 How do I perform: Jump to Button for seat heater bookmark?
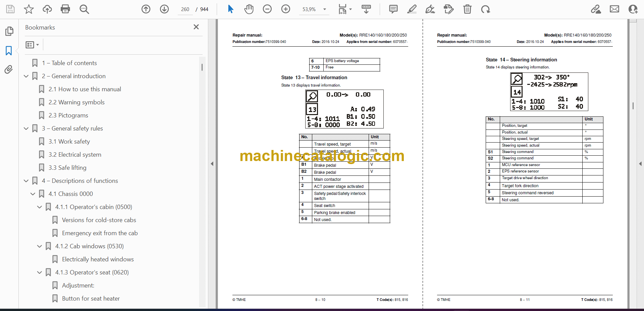point(91,299)
